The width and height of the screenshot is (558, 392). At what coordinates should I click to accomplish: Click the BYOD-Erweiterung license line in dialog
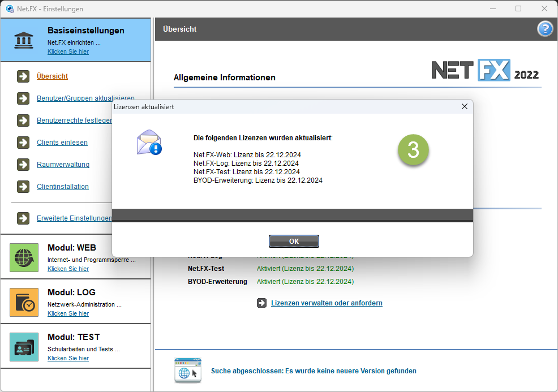coord(258,180)
